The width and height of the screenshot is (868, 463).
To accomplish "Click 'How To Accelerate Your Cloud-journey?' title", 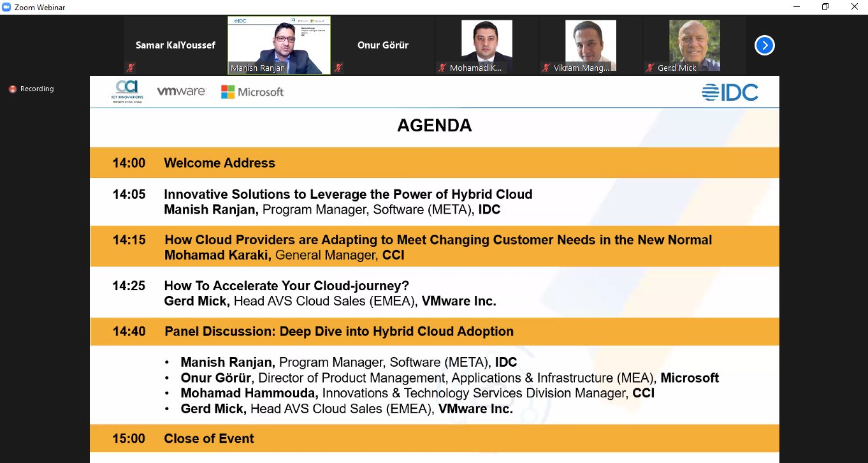I will tap(287, 286).
